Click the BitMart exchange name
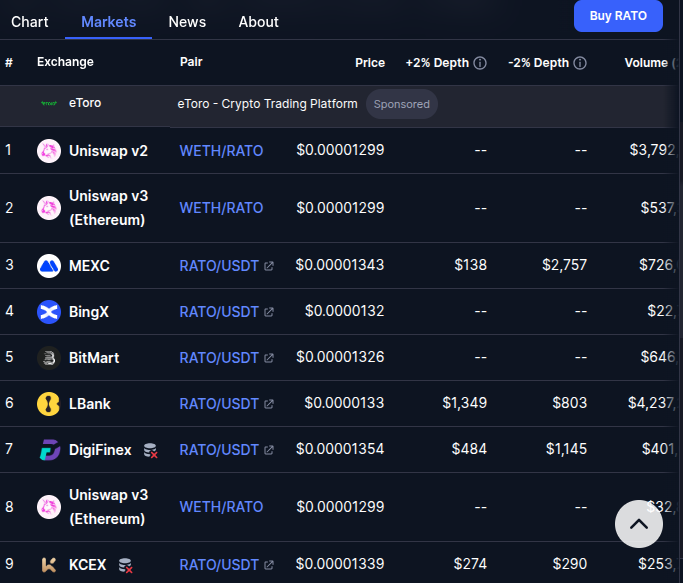This screenshot has height=583, width=683. pyautogui.click(x=94, y=358)
